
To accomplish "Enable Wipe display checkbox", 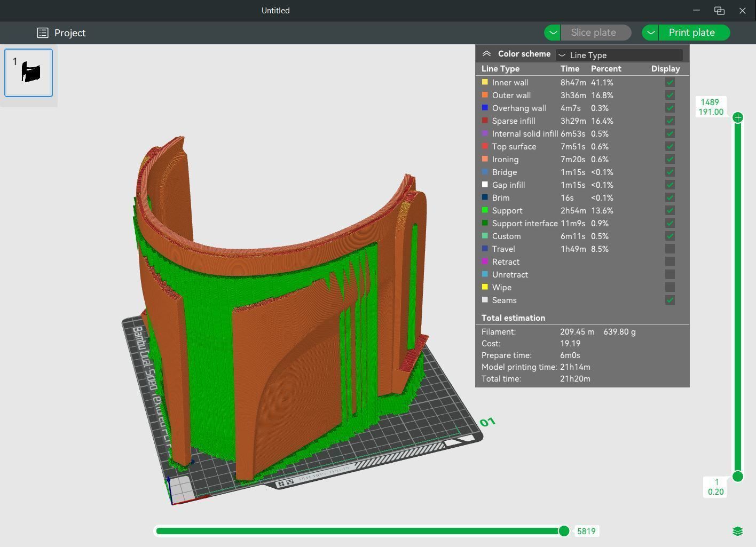I will click(670, 287).
